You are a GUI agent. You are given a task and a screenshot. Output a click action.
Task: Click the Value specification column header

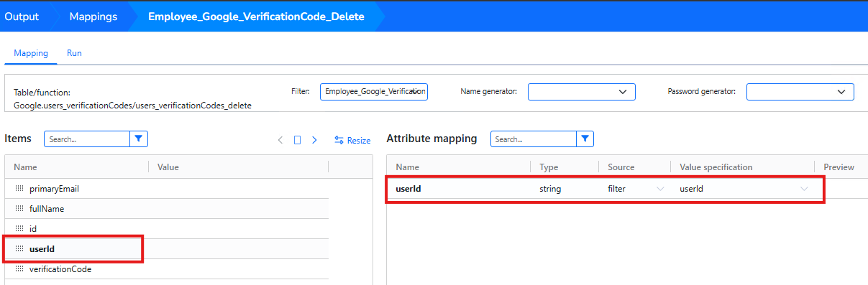click(716, 167)
